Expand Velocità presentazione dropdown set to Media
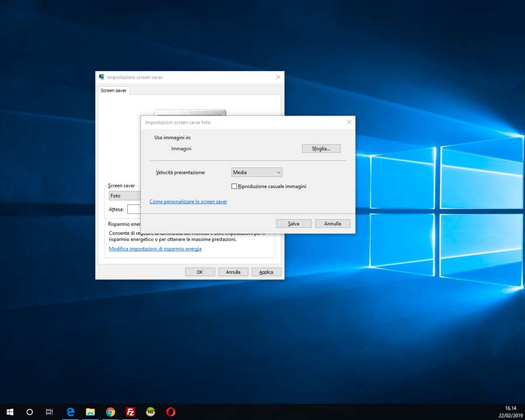This screenshot has width=525, height=420. (257, 172)
